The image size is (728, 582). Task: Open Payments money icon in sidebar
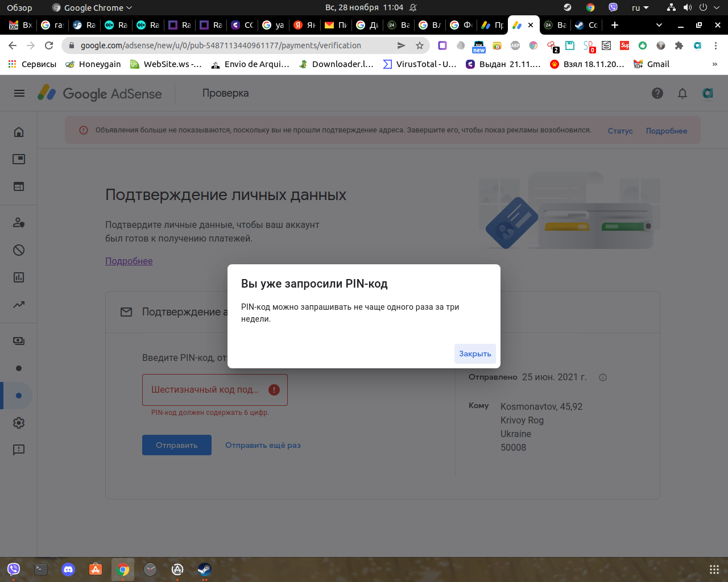(x=19, y=341)
